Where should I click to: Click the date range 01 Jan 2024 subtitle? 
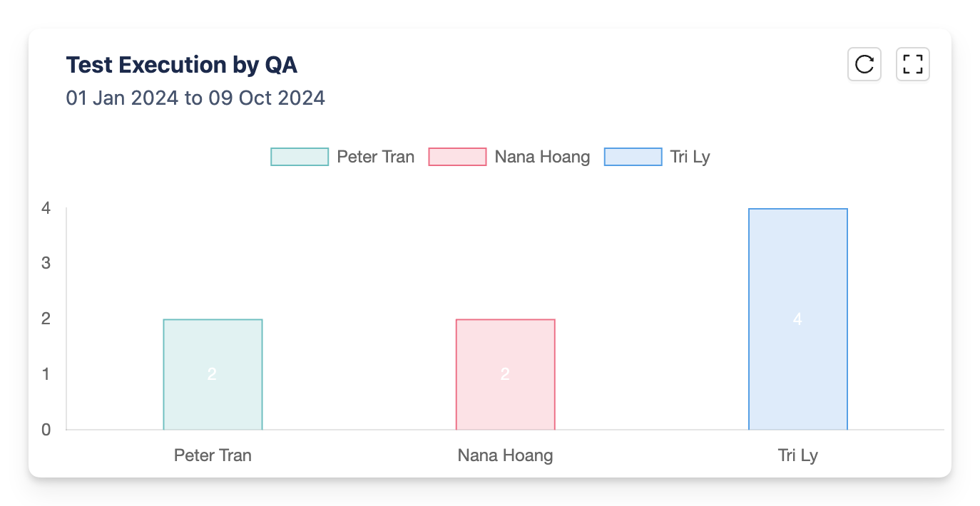[195, 98]
